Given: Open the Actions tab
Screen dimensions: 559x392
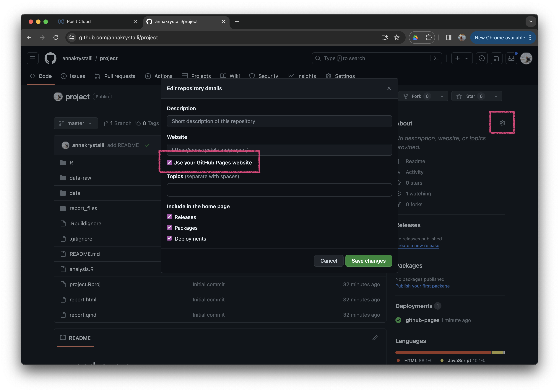Looking at the screenshot, I should [x=159, y=76].
